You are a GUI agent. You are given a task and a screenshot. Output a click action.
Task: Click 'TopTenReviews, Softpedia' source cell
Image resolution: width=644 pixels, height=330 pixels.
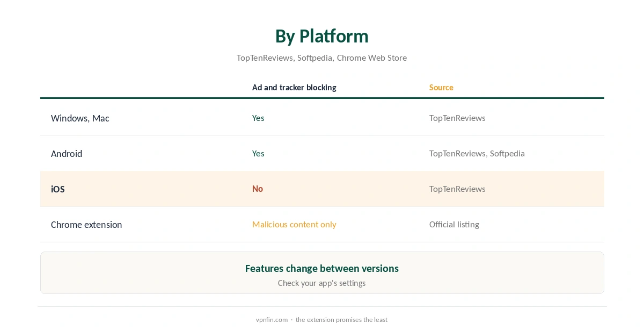477,154
